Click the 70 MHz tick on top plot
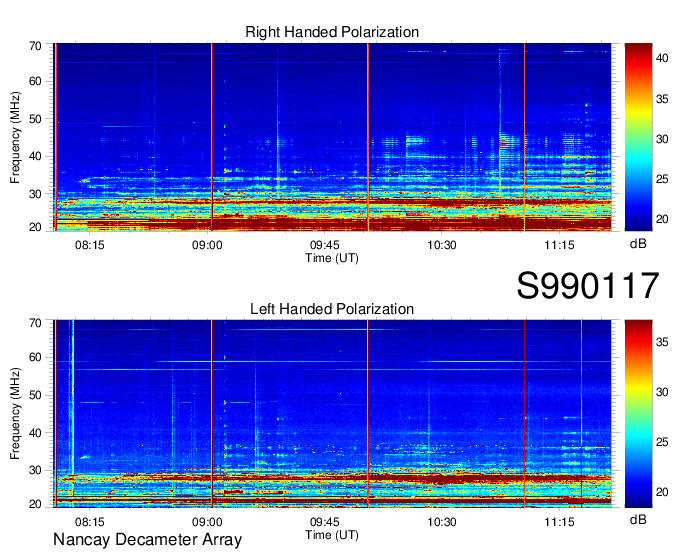This screenshot has width=680, height=552. [x=35, y=46]
